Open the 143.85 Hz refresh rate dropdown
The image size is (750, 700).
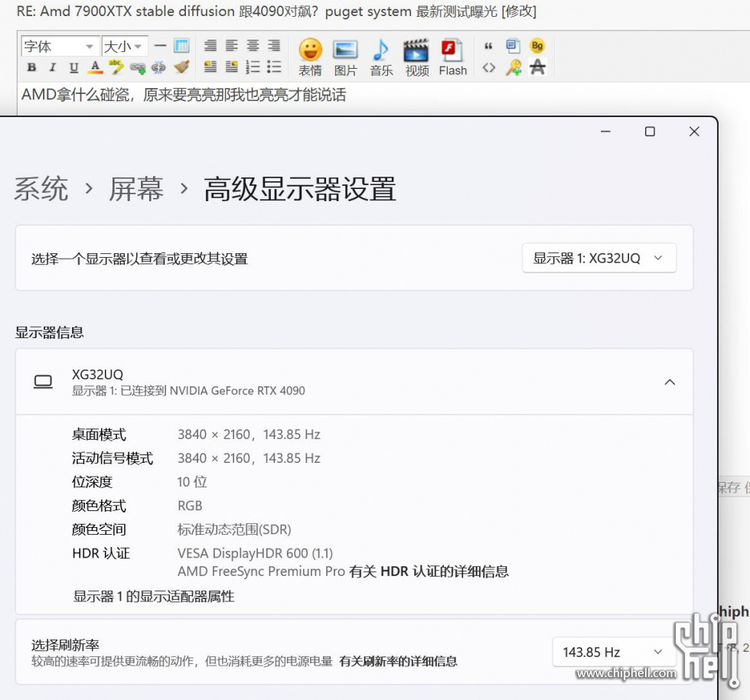pyautogui.click(x=614, y=652)
